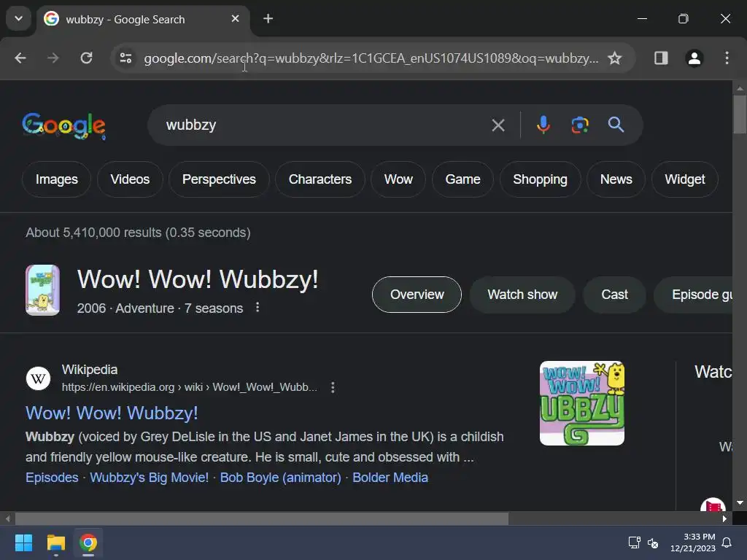
Task: Open the Windows Start menu
Action: [23, 542]
